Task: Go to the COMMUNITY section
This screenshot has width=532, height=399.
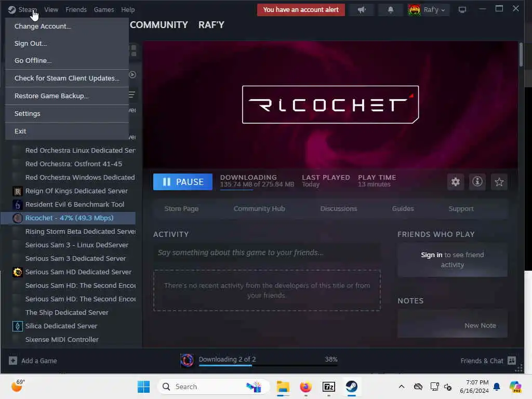Action: (x=159, y=25)
